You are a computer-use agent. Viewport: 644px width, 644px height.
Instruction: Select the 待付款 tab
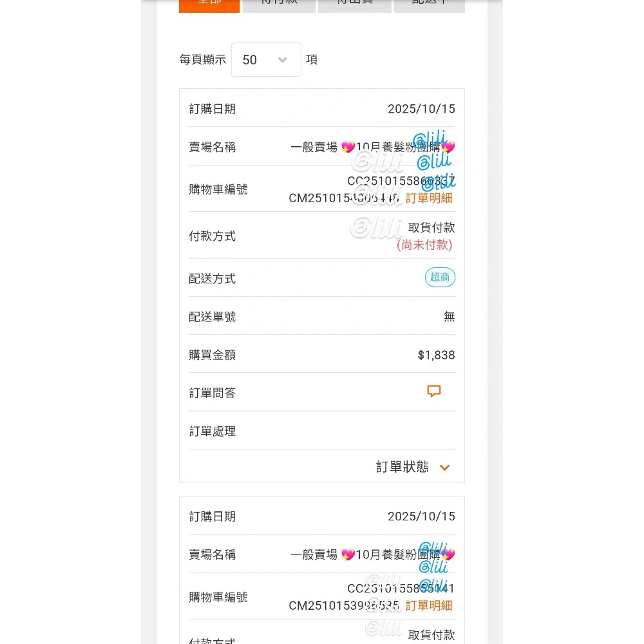[x=279, y=5]
